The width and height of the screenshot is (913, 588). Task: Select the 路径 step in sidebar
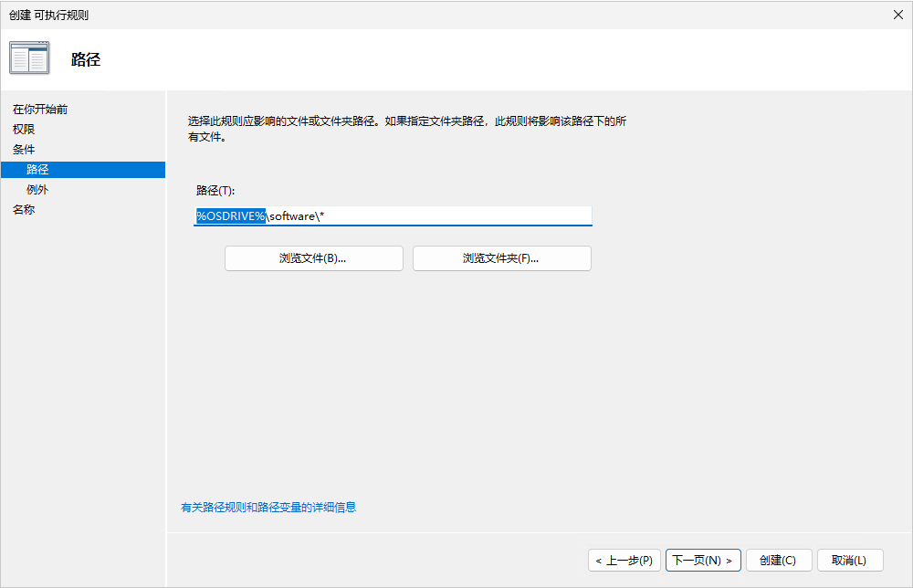pos(83,170)
